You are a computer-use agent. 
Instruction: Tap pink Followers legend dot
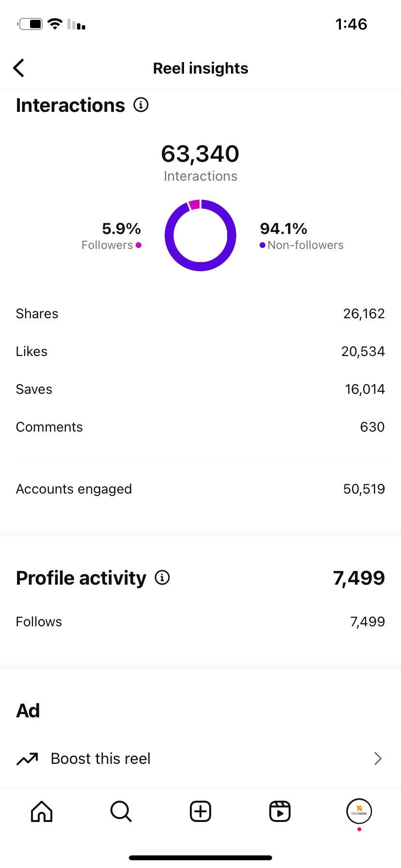139,245
